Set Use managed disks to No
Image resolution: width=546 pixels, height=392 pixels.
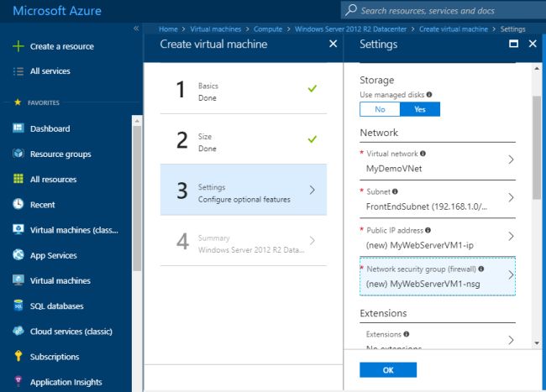pyautogui.click(x=380, y=109)
